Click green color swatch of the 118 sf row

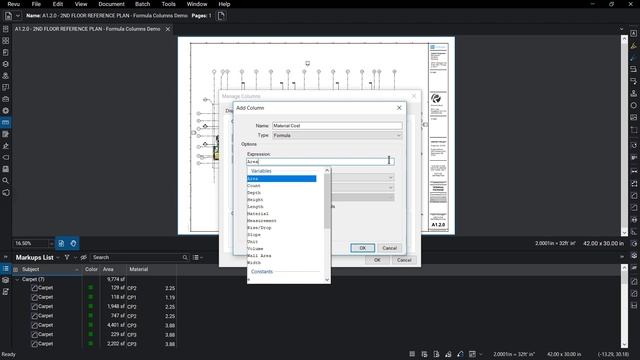[91, 297]
